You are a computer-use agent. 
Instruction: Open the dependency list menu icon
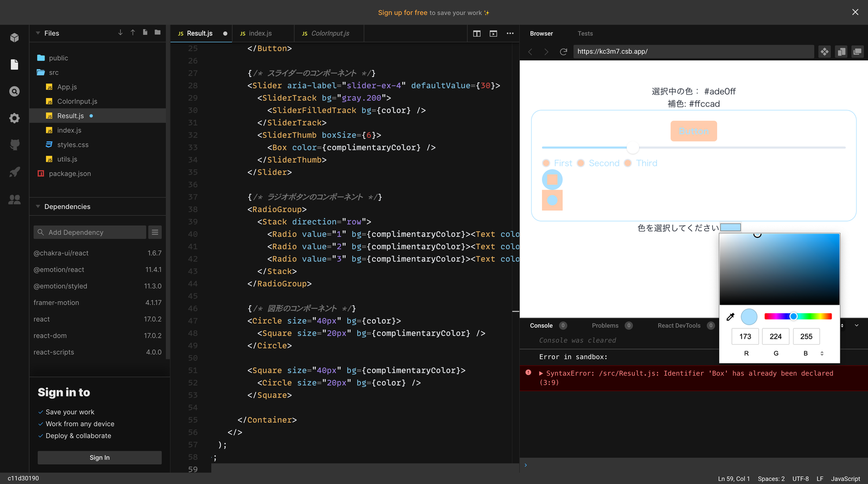tap(155, 233)
